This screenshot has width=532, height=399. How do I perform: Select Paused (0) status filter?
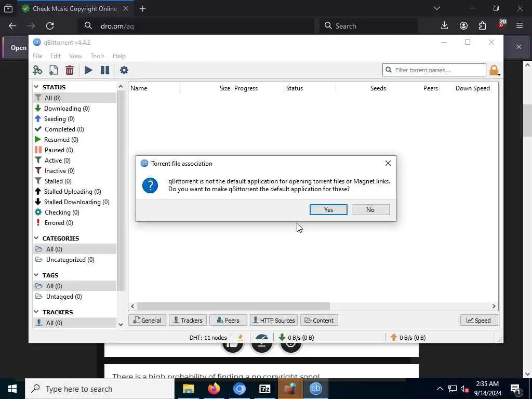coord(75,150)
